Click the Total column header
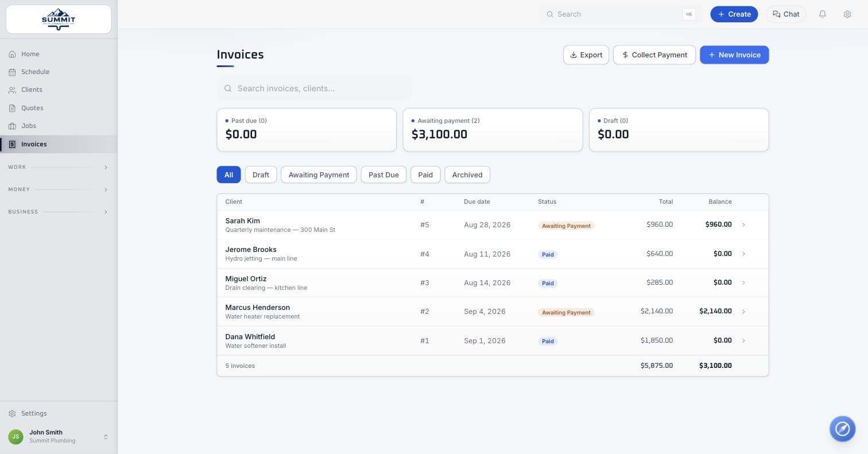Screen dimensions: 868x454 [x=666, y=202]
